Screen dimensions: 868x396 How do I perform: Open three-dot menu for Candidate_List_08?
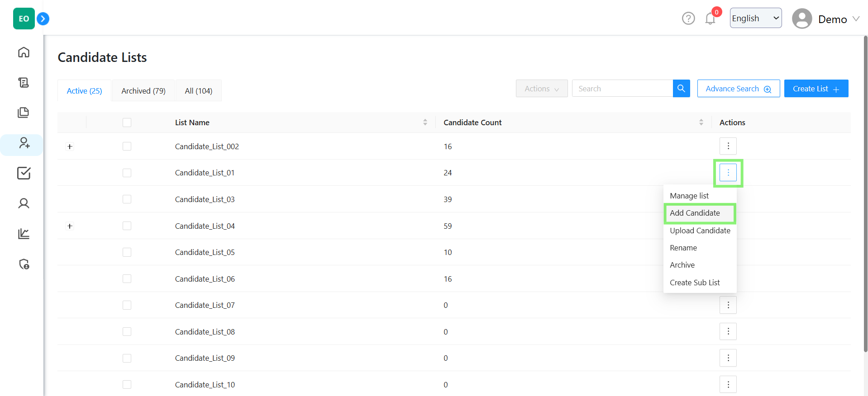[x=728, y=331]
